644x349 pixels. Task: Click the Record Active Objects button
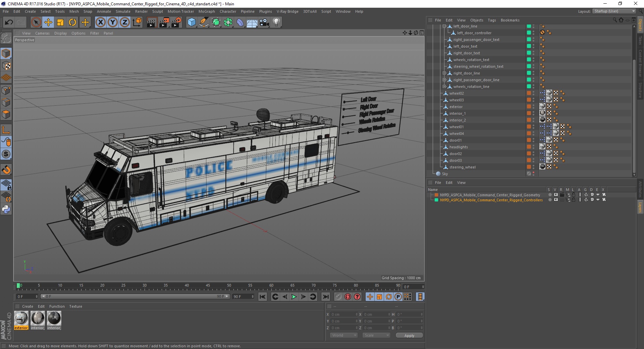coord(338,297)
